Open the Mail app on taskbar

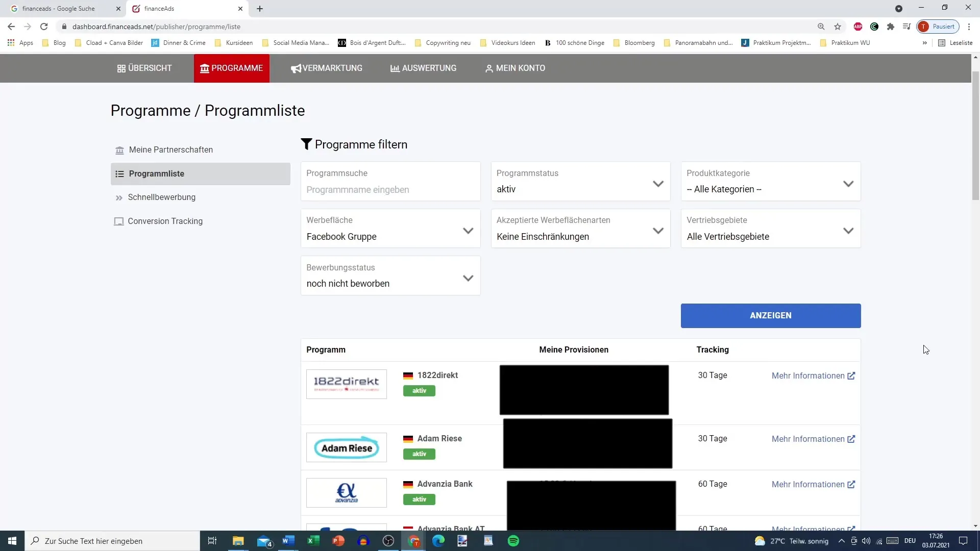coord(264,541)
